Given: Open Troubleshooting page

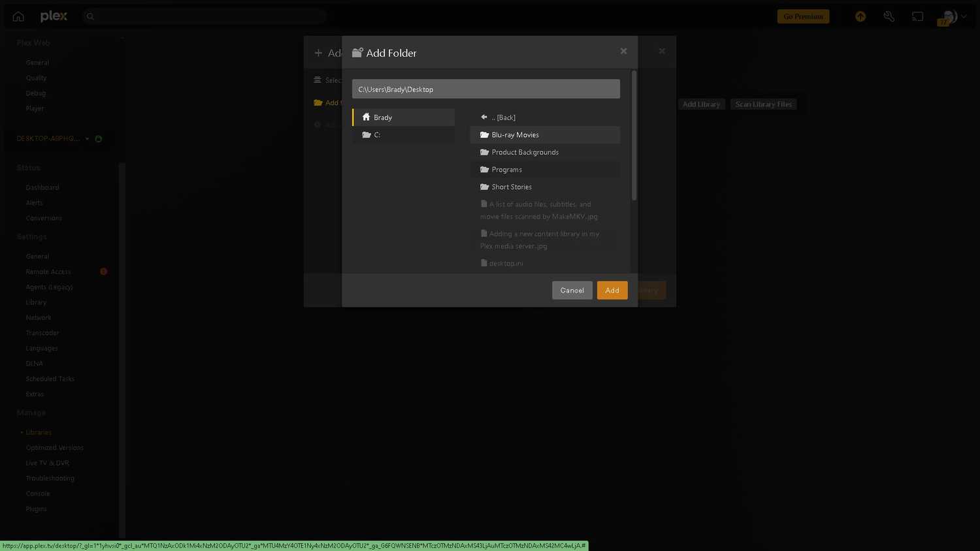Looking at the screenshot, I should point(50,479).
